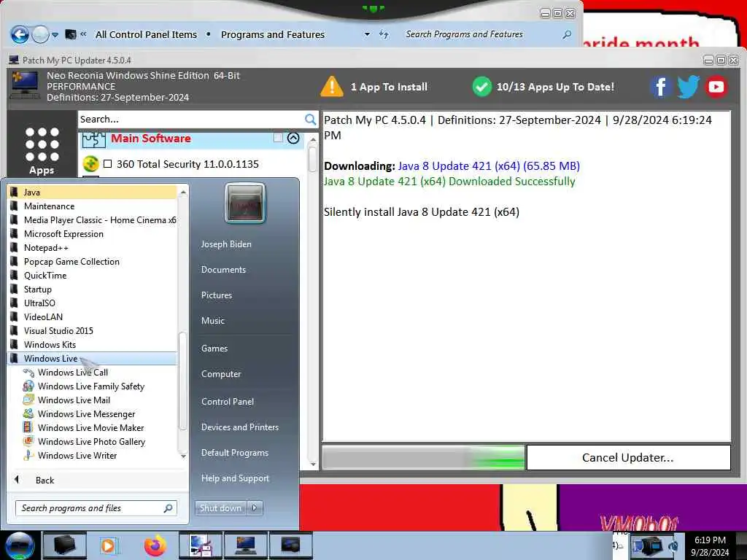This screenshot has height=560, width=747.
Task: Open Documents from Start menu
Action: [x=223, y=270]
